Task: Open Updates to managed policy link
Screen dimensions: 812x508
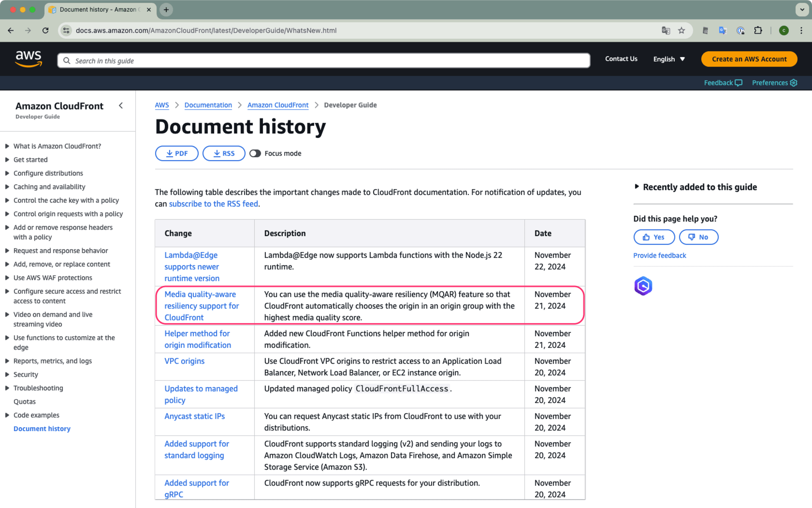Action: tap(201, 394)
